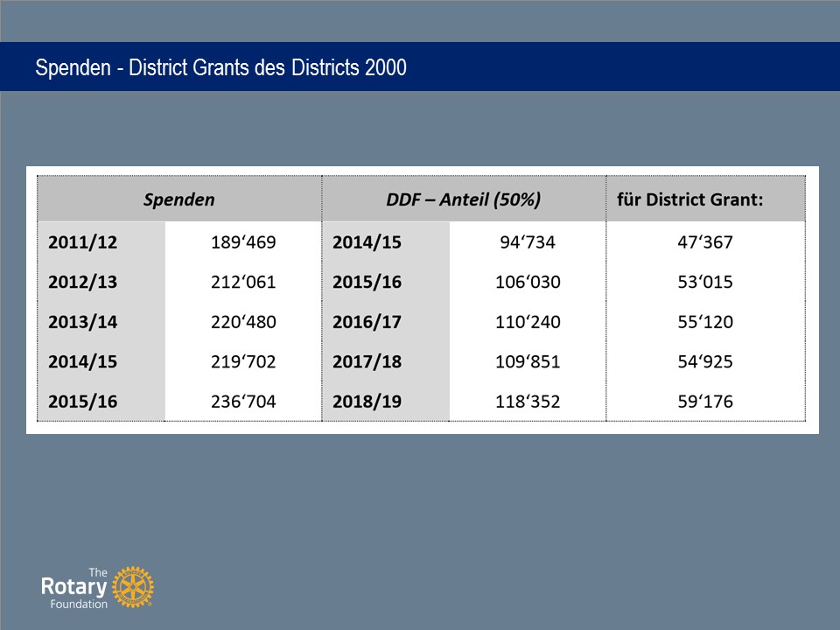Select the 'Spenden' column header
Viewport: 840px width, 630px height.
point(178,199)
